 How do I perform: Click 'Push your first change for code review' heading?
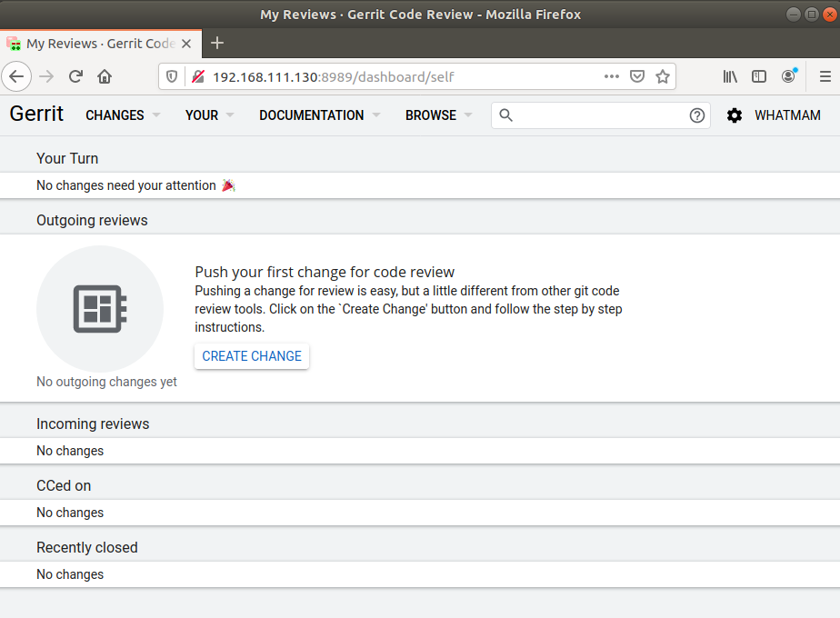325,272
